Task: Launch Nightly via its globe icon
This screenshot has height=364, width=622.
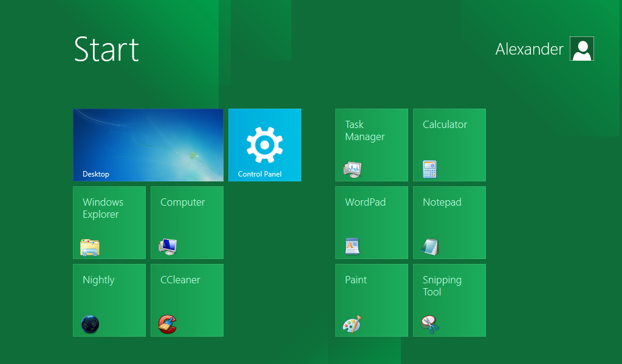Action: pos(90,325)
